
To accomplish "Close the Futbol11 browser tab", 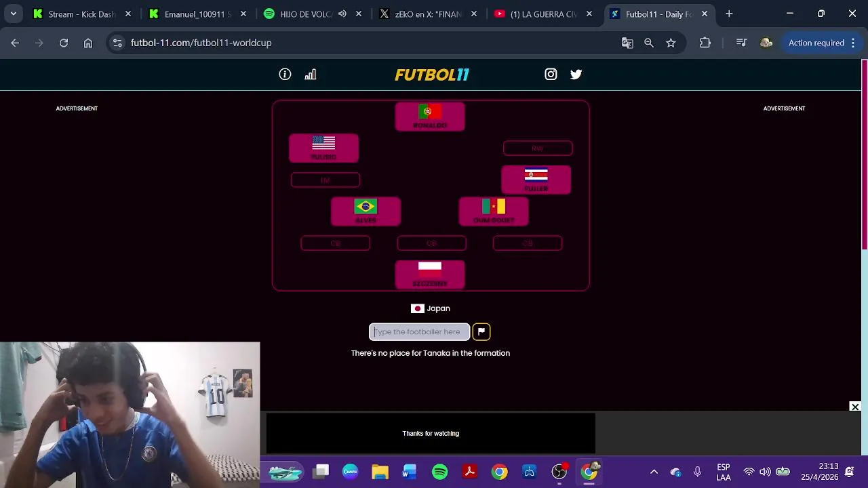I will [705, 14].
